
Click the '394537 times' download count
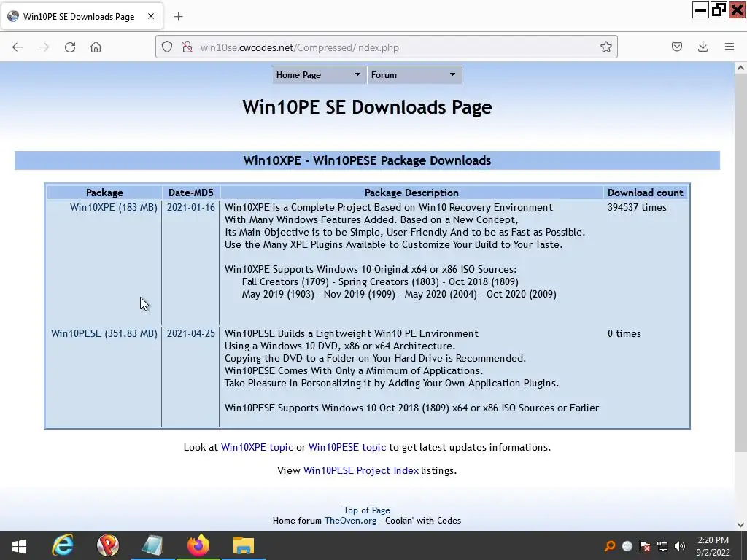(x=637, y=207)
